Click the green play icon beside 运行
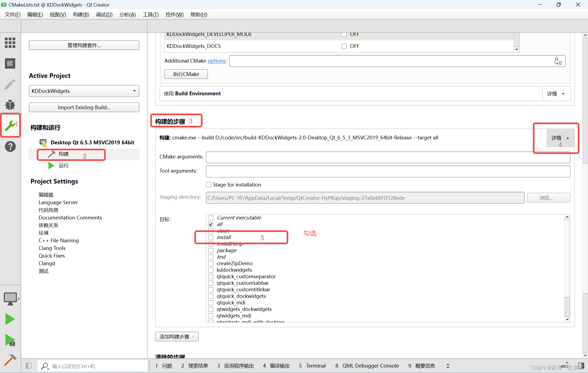The image size is (588, 373). point(51,166)
